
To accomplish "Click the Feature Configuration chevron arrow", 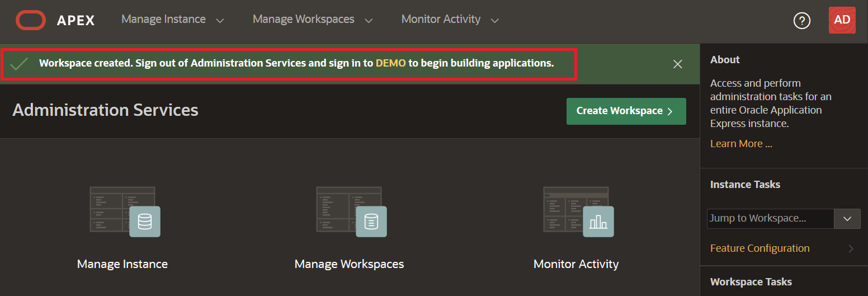I will (851, 248).
